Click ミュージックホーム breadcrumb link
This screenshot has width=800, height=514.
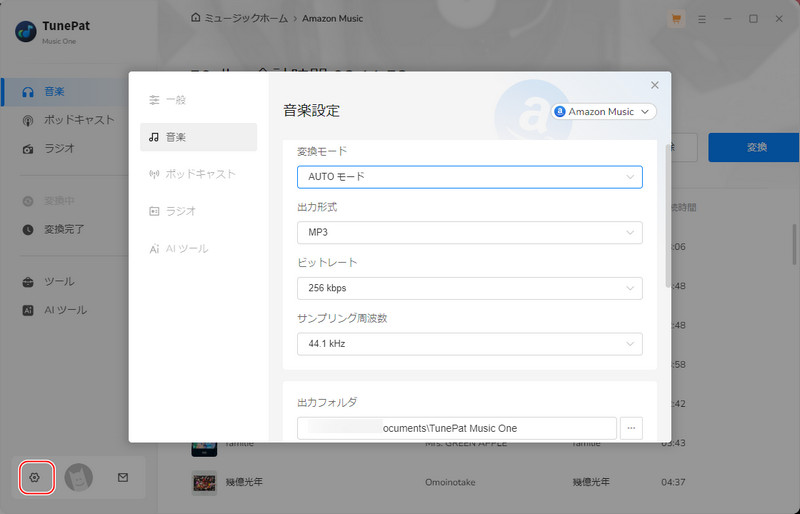click(x=246, y=18)
